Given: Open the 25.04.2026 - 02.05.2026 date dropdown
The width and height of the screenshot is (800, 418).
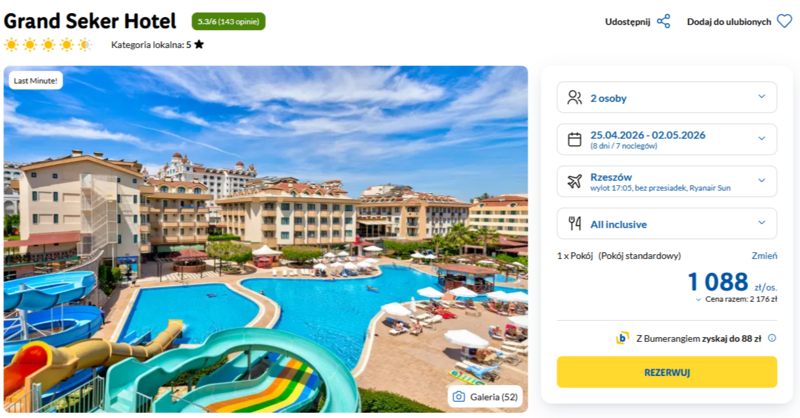Looking at the screenshot, I should point(666,139).
